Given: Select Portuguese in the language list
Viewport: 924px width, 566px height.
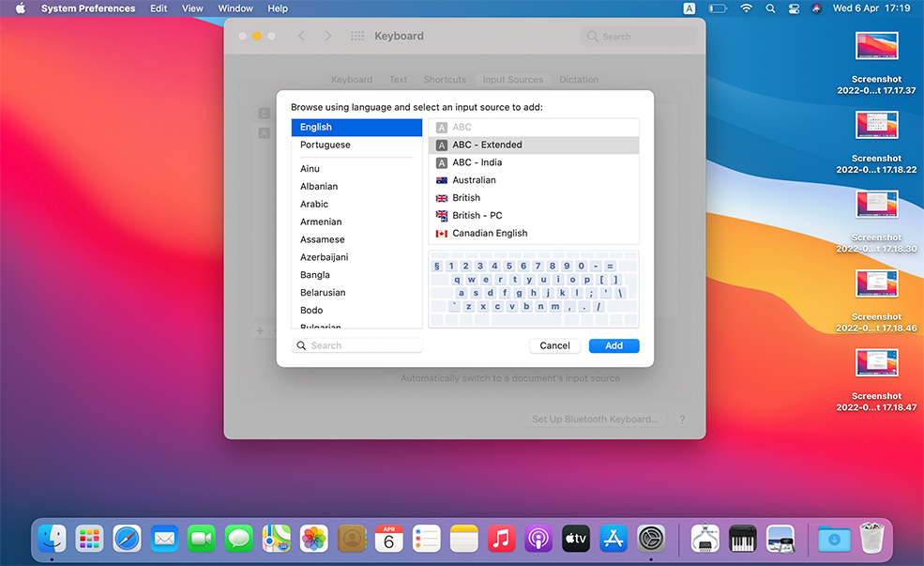Looking at the screenshot, I should click(x=357, y=145).
